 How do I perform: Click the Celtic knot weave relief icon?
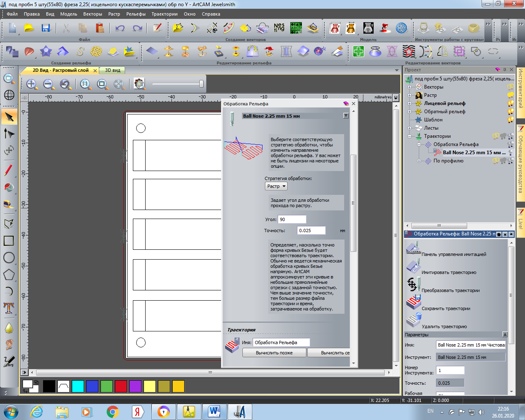tap(96, 52)
